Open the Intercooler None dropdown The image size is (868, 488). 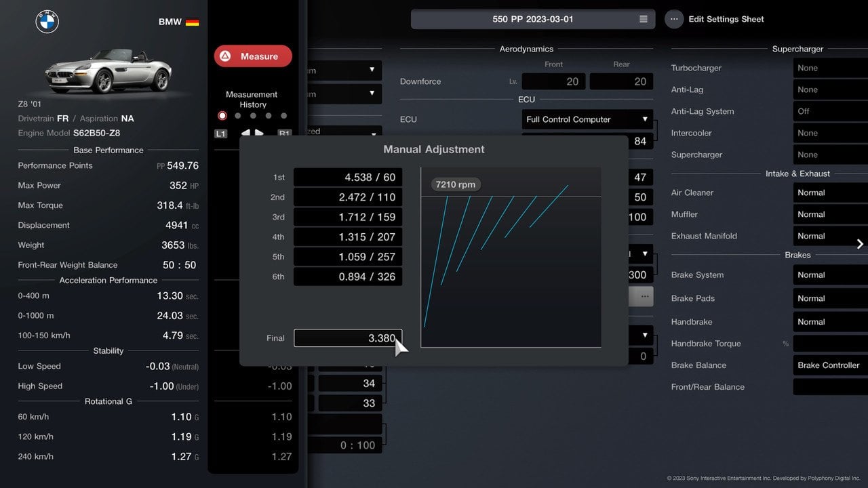click(830, 133)
